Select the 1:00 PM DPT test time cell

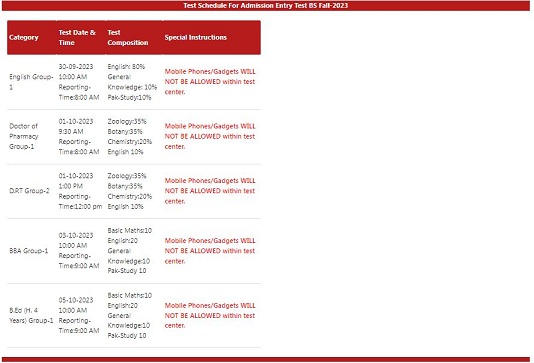point(80,191)
